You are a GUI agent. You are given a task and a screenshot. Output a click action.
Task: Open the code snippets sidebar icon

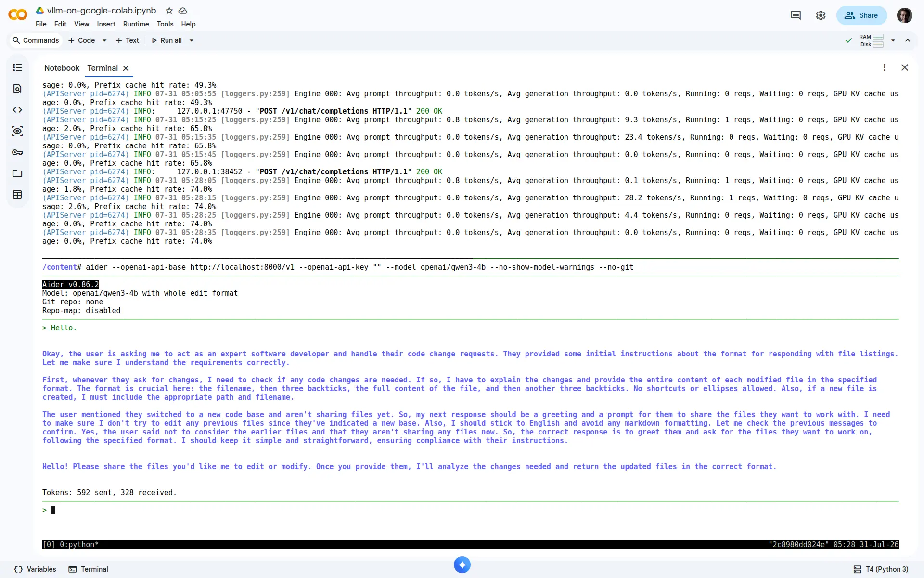(x=17, y=110)
